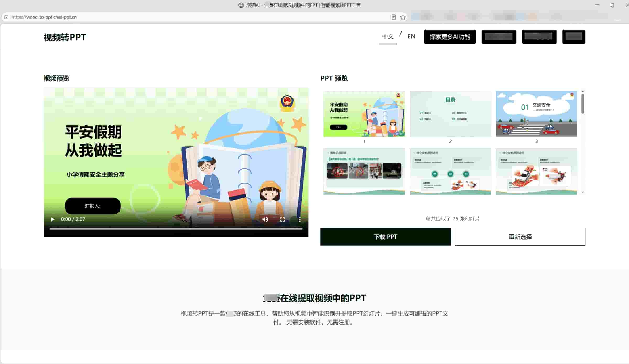Click PPT preview scrollbar down arrow
The image size is (629, 364).
[583, 192]
